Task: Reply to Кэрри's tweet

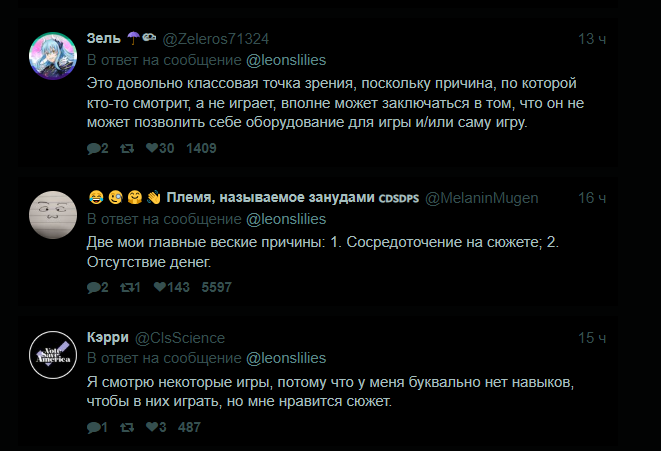Action: coord(93,427)
